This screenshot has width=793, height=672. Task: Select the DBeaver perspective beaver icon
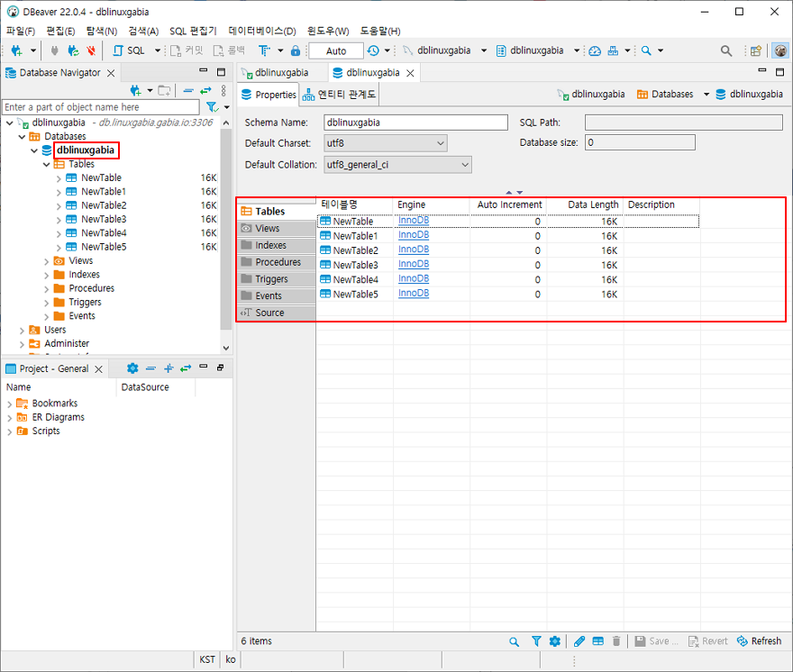click(x=781, y=50)
